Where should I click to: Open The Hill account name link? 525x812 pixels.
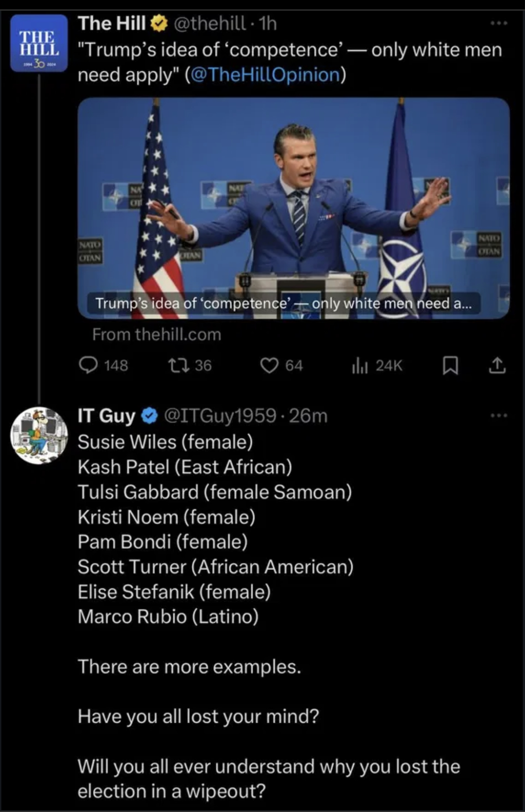tap(112, 23)
